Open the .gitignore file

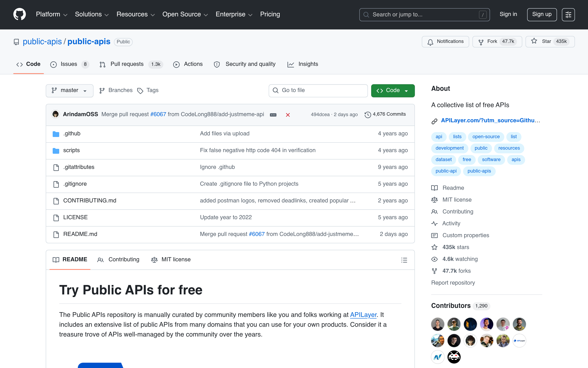click(75, 184)
